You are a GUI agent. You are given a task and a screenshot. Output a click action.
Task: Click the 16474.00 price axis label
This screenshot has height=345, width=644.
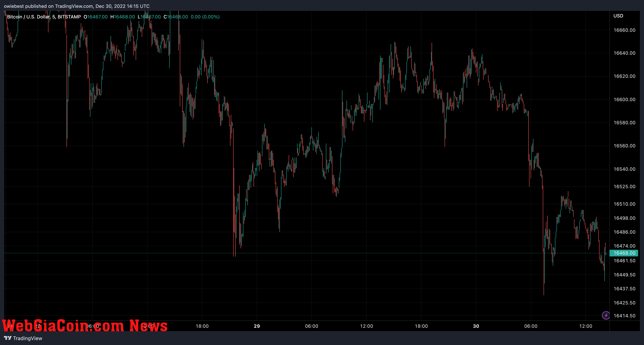tap(624, 246)
